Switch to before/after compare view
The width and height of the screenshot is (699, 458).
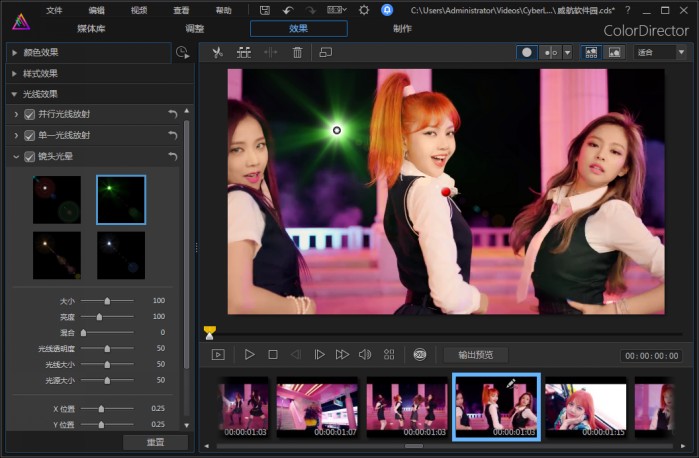click(x=551, y=53)
